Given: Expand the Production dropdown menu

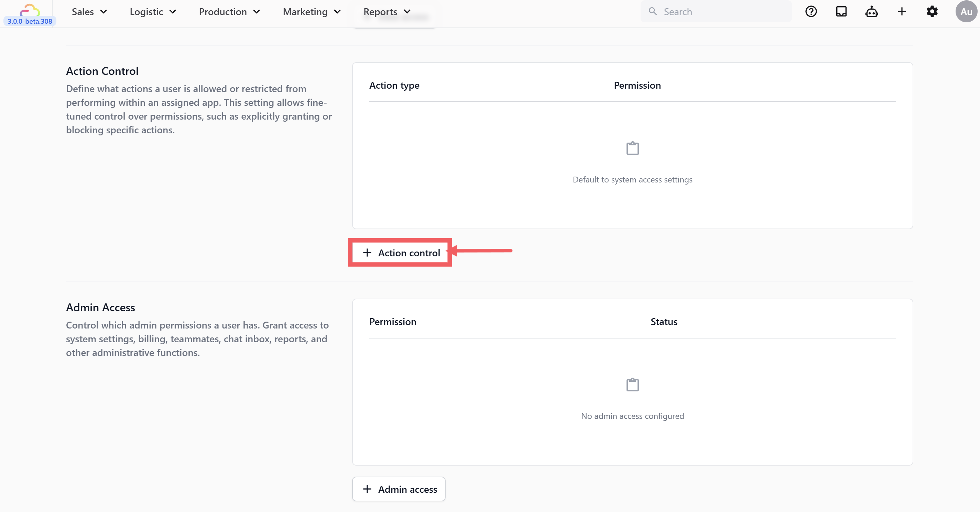Looking at the screenshot, I should point(229,12).
